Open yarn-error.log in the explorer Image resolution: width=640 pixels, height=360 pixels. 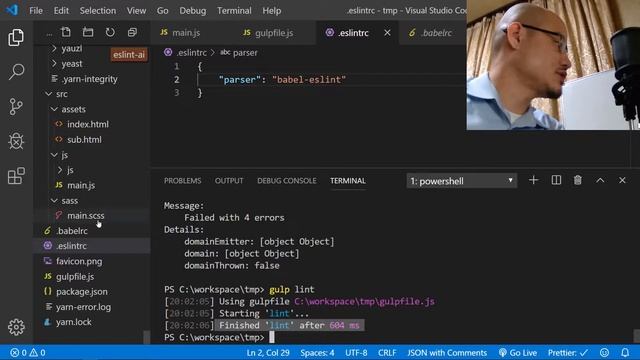click(83, 307)
